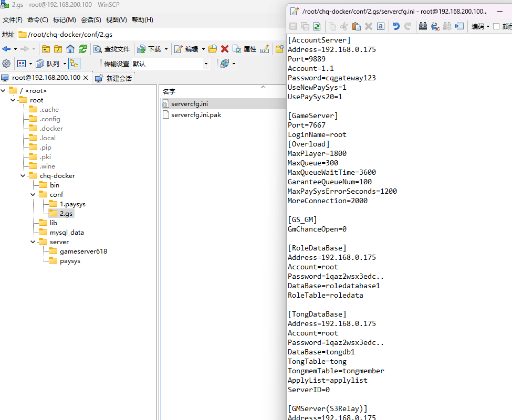The image size is (512, 420).
Task: Open the 会话(S) menu
Action: (x=91, y=20)
